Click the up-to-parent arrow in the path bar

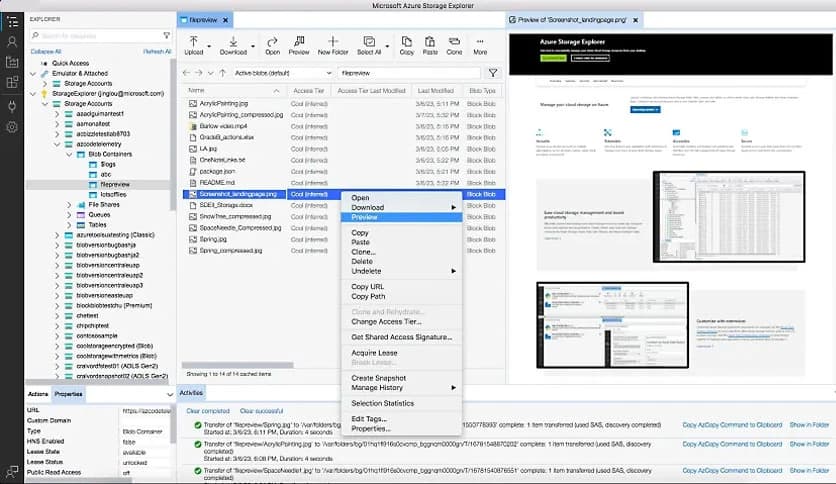click(223, 73)
